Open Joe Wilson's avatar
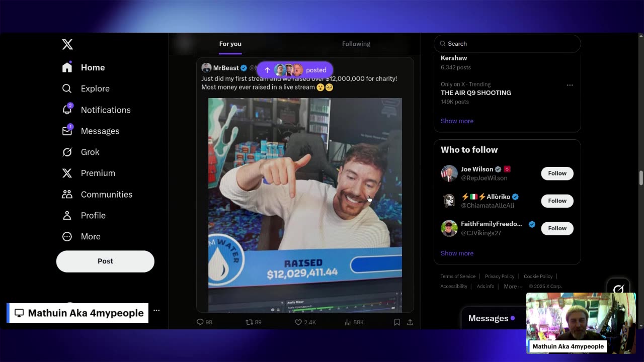Viewport: 644px width, 362px height. [x=449, y=173]
